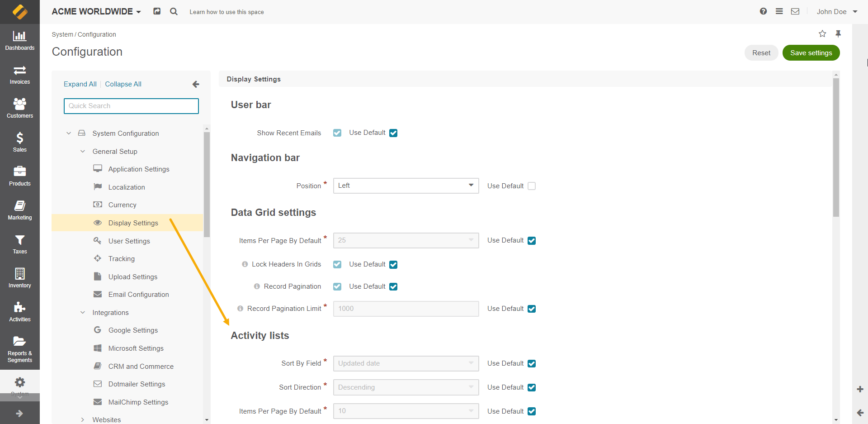Click the Expand All link
Screen dimensions: 868x424
(80, 84)
